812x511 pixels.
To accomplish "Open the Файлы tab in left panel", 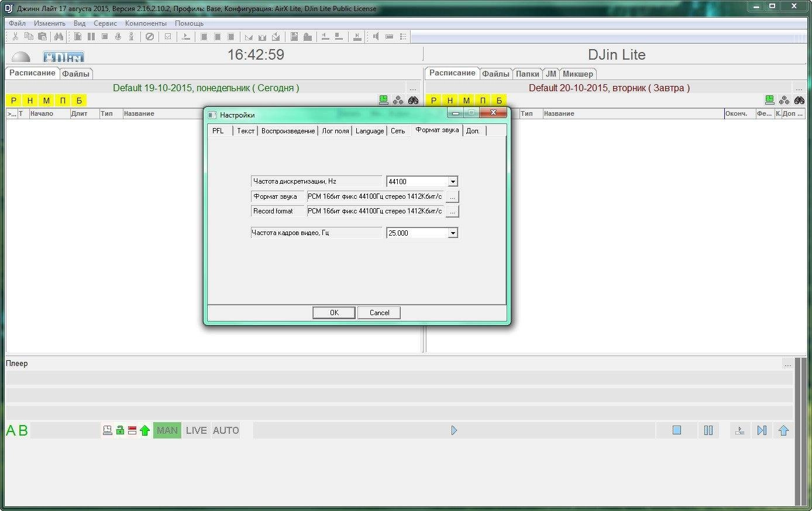I will (x=76, y=74).
